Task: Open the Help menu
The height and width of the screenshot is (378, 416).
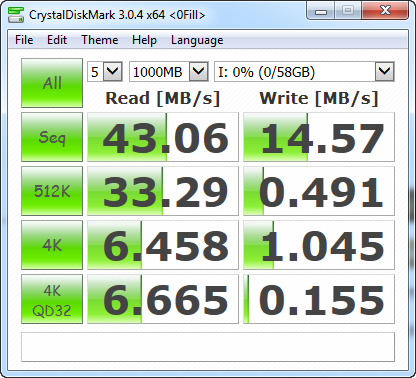Action: [x=144, y=40]
